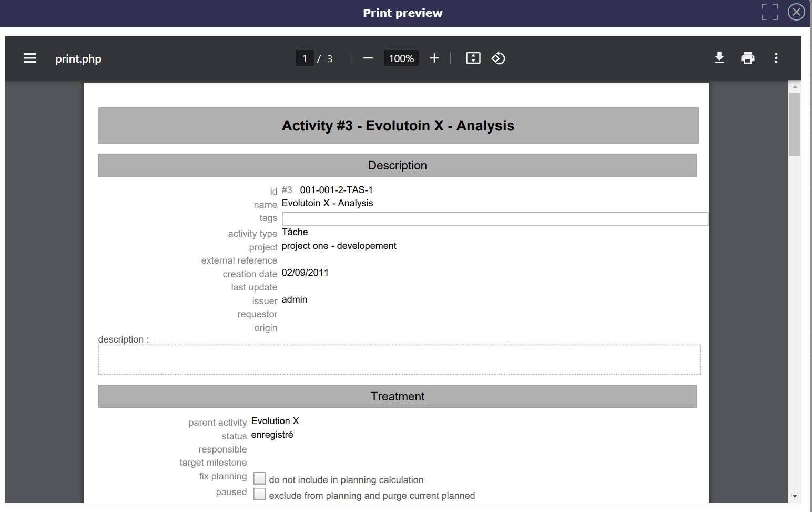The height and width of the screenshot is (512, 812).
Task: Rotate the document counterclockwise
Action: coord(499,58)
